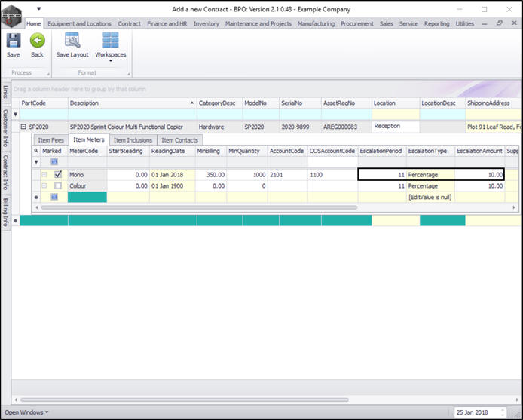Switch to Item Contacts tab

180,140
